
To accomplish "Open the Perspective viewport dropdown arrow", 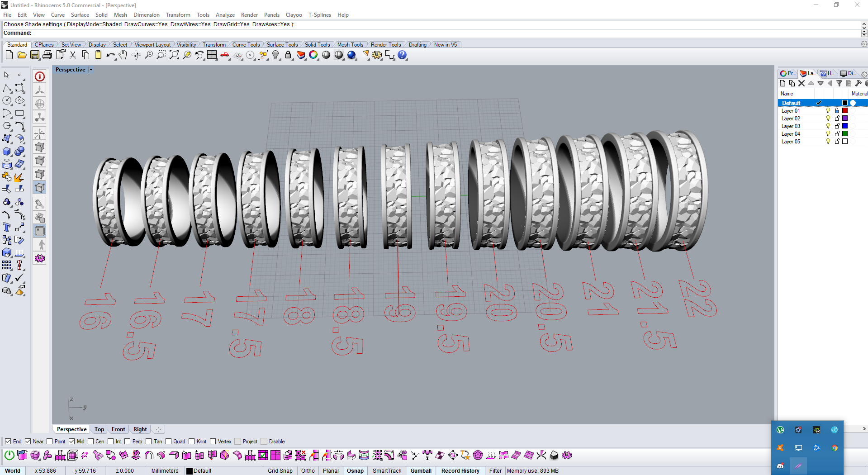I will (x=91, y=70).
